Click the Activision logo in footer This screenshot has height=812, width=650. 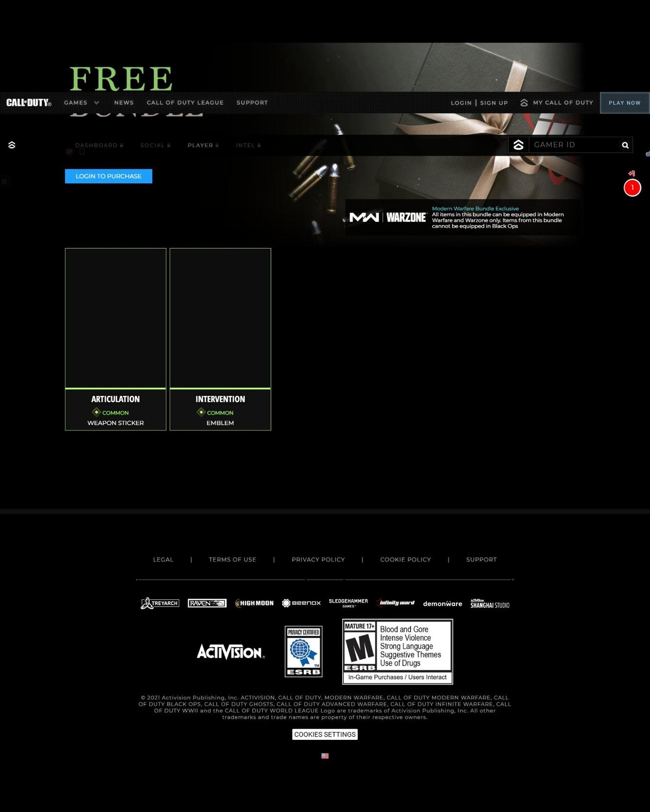tap(231, 652)
